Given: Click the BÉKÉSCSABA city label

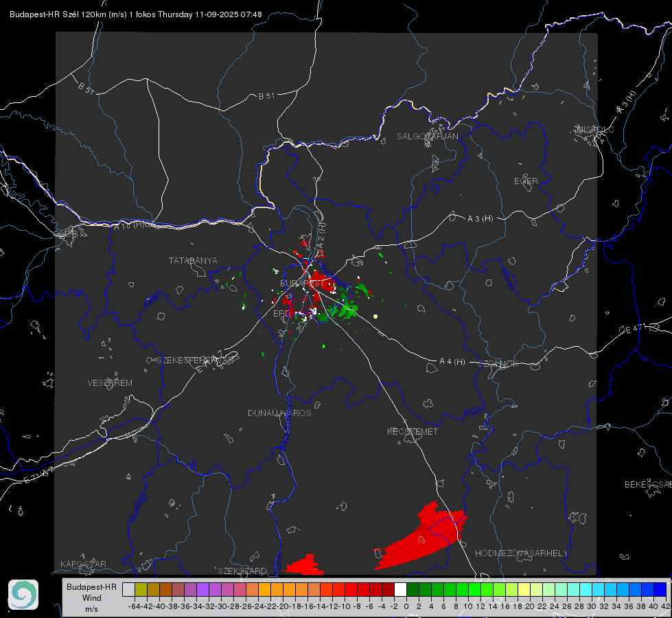Looking at the screenshot, I should click(648, 485).
